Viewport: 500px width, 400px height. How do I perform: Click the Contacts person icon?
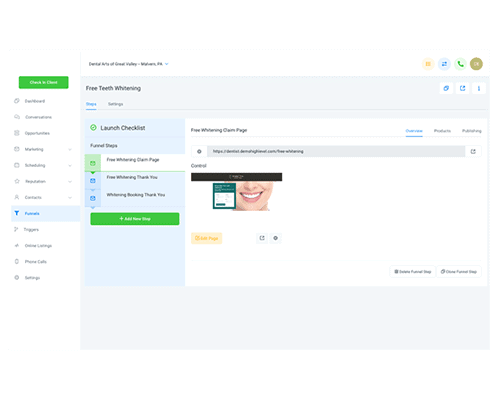17,197
